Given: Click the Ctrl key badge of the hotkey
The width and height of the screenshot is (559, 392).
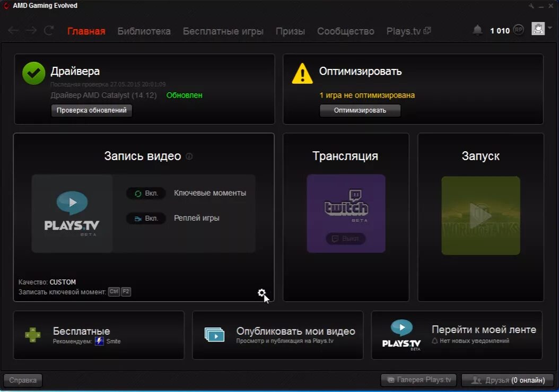Looking at the screenshot, I should 114,291.
